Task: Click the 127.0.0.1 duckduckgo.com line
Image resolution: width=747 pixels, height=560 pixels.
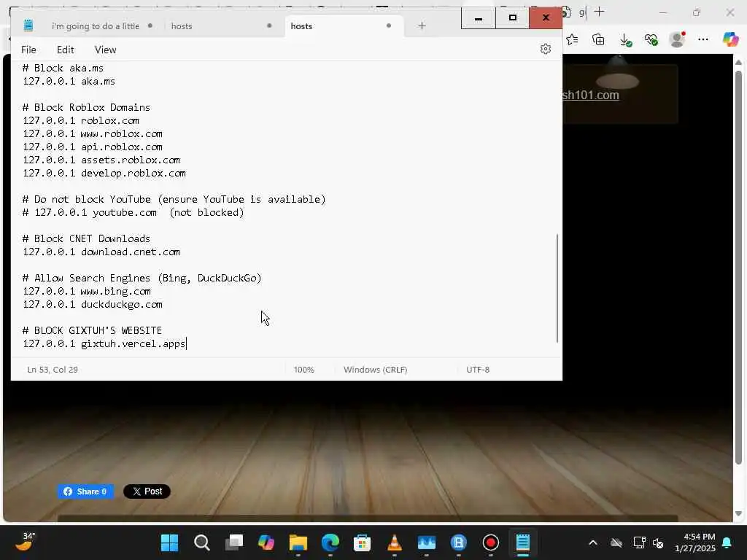Action: 93,304
